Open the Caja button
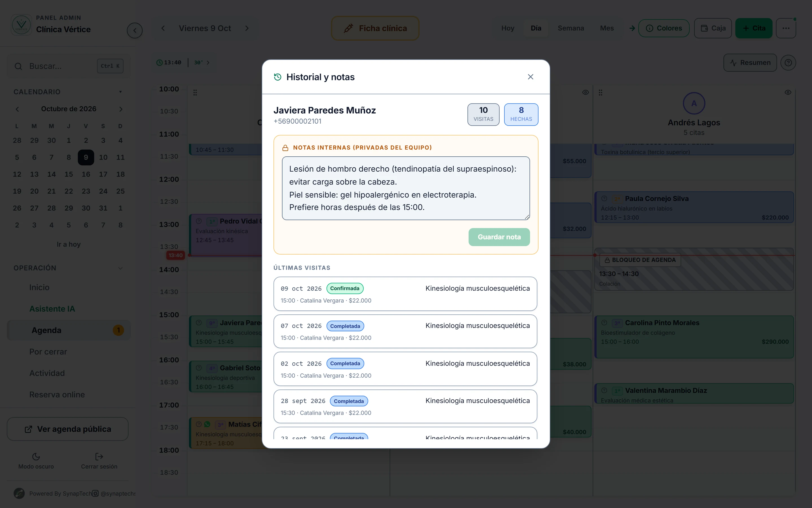Viewport: 812px width, 508px height. point(713,28)
